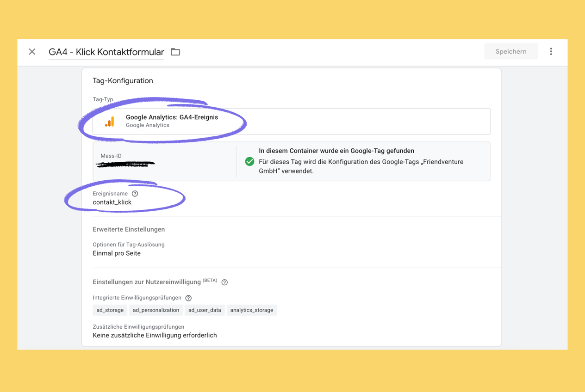Click the Optionen für Tag-Auslösung label
Viewport: 585px width, 392px height.
click(129, 245)
